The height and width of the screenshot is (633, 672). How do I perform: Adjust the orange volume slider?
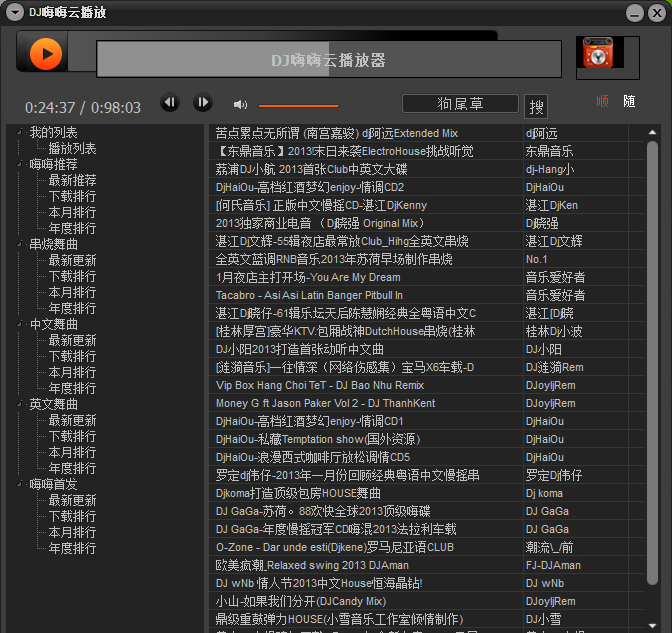click(x=298, y=105)
